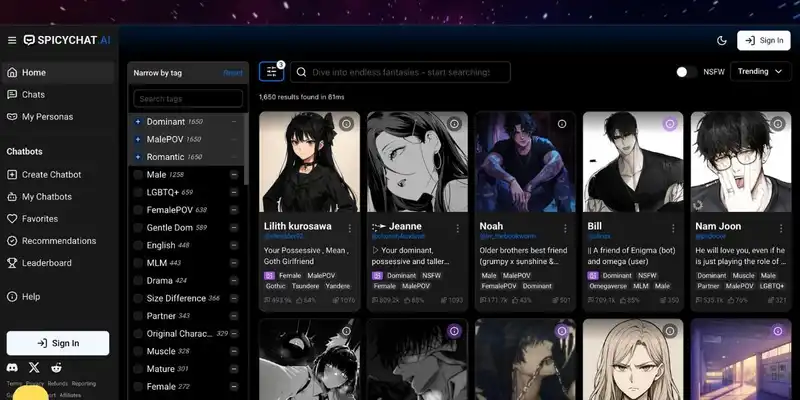This screenshot has height=400, width=800.
Task: Reset the tag filters
Action: tap(233, 73)
